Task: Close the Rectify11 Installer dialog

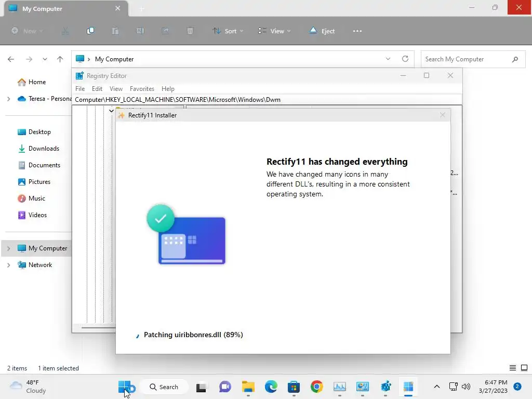Action: pos(443,115)
